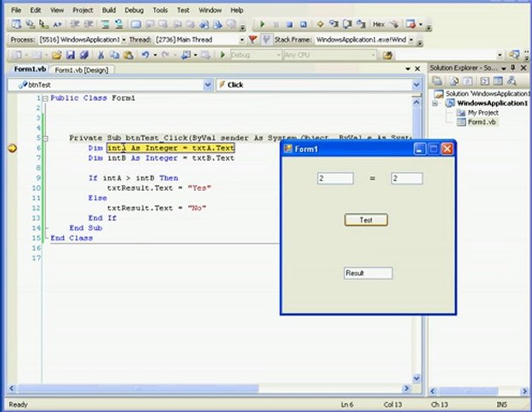
Task: Click the Step Over debug icon
Action: point(347,24)
